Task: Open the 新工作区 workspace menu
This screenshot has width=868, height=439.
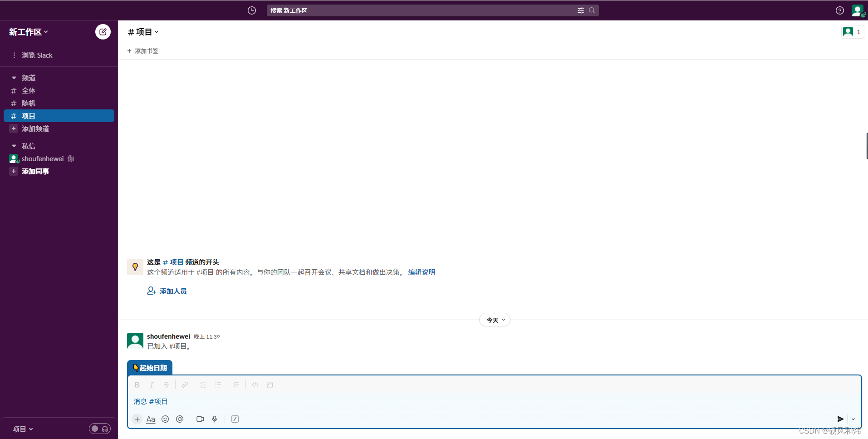Action: click(x=28, y=32)
